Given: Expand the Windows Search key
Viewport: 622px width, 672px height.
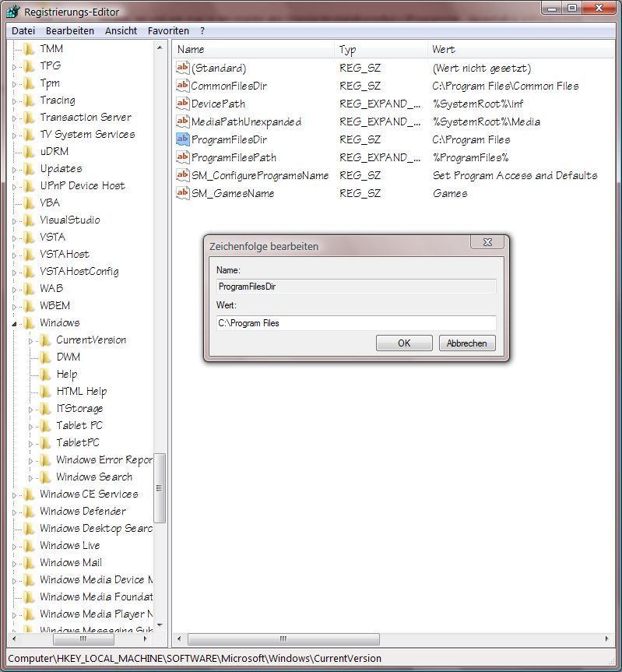Looking at the screenshot, I should [x=30, y=478].
